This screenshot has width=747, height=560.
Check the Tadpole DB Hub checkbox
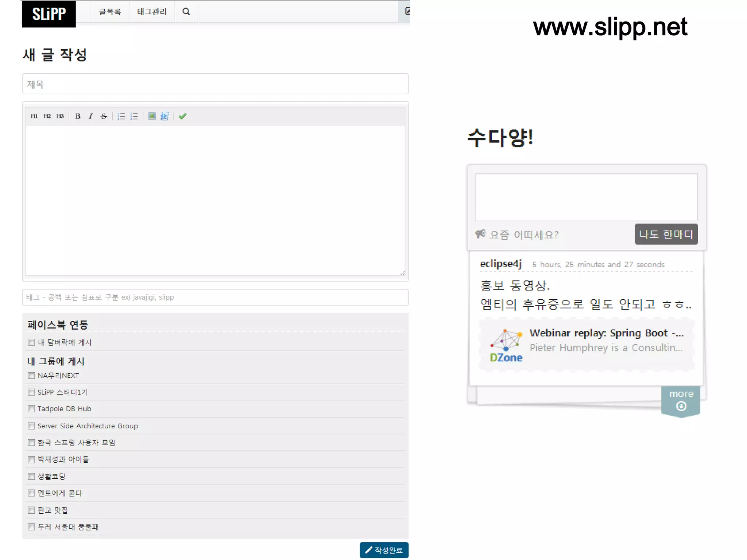[31, 409]
